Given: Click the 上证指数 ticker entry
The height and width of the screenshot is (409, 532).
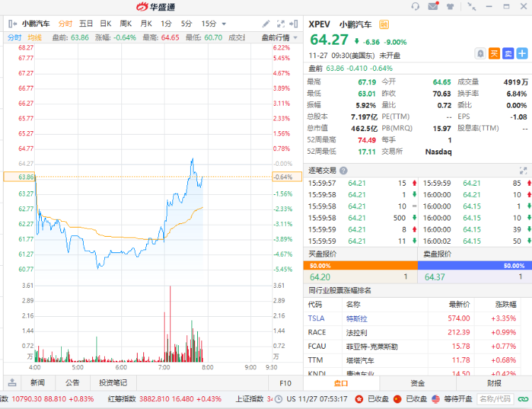Looking at the screenshot, I should tap(255, 399).
